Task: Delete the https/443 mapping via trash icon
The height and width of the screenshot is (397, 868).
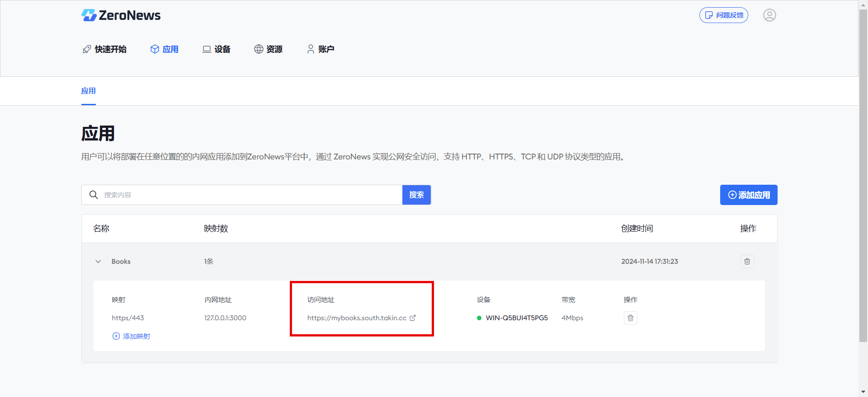Action: click(631, 318)
